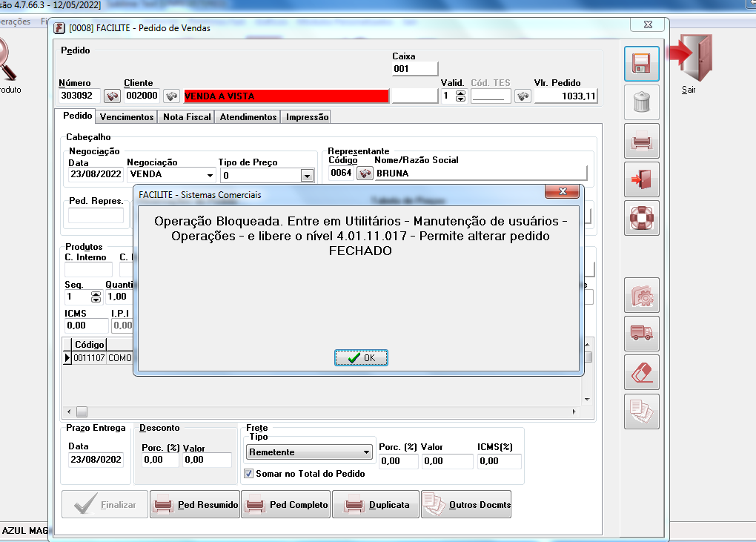Click the Quantidade field showing 1,00
756x542 pixels.
click(119, 297)
